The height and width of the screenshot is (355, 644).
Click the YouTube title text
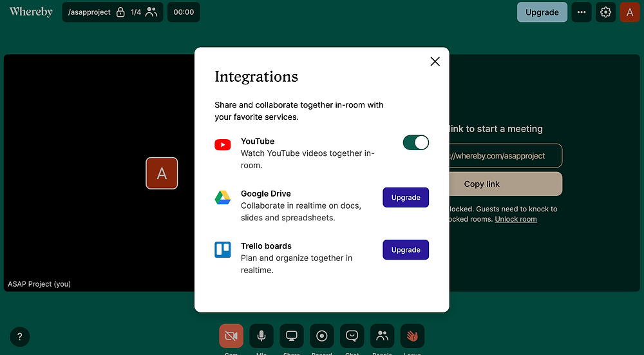click(x=258, y=141)
